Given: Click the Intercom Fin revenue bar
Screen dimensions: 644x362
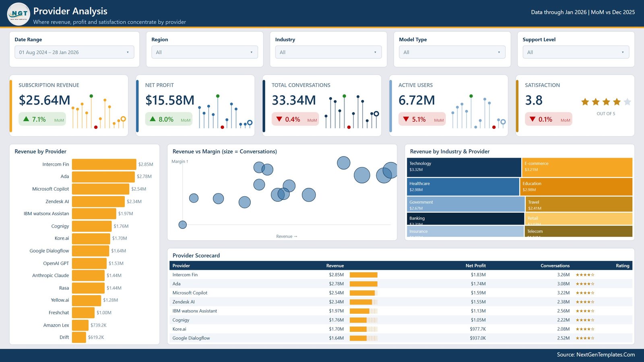Looking at the screenshot, I should (x=104, y=164).
